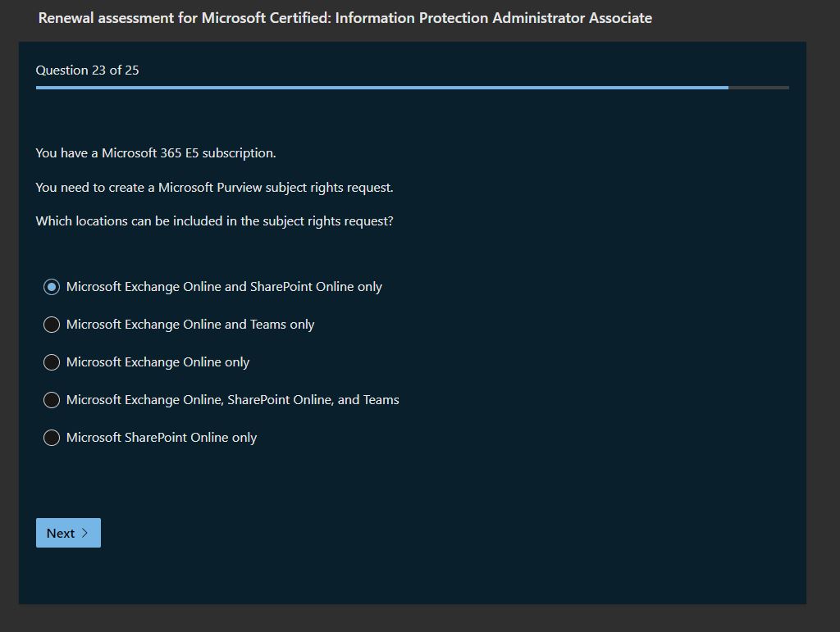Viewport: 840px width, 632px height.
Task: Choose the Microsoft SharePoint Online only radio button
Action: point(52,438)
